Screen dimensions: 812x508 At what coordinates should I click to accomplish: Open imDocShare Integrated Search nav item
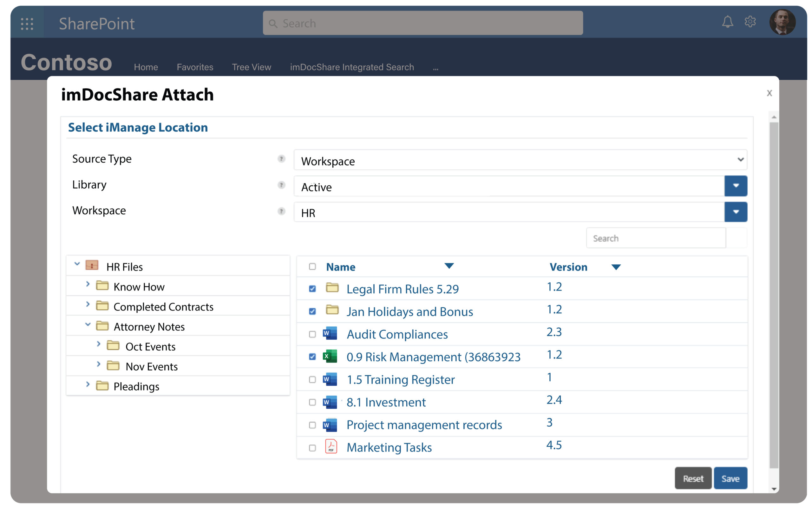[352, 67]
